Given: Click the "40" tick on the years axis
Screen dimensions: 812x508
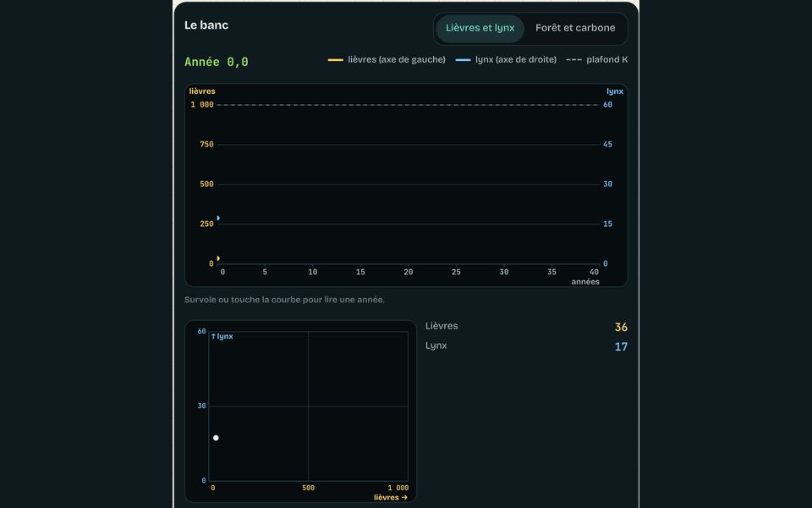Looking at the screenshot, I should pos(594,272).
